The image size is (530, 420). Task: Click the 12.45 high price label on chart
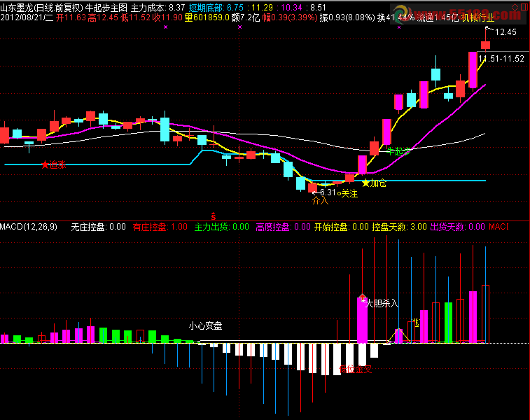(505, 32)
